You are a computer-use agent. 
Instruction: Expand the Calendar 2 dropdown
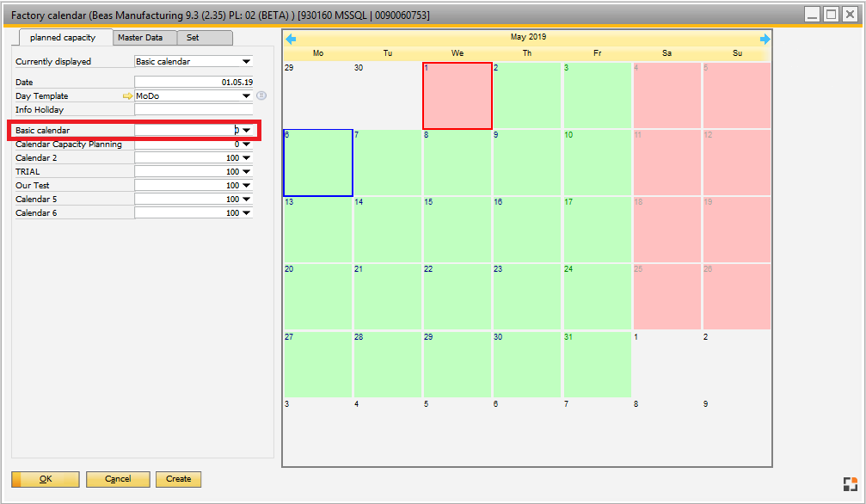pyautogui.click(x=247, y=157)
